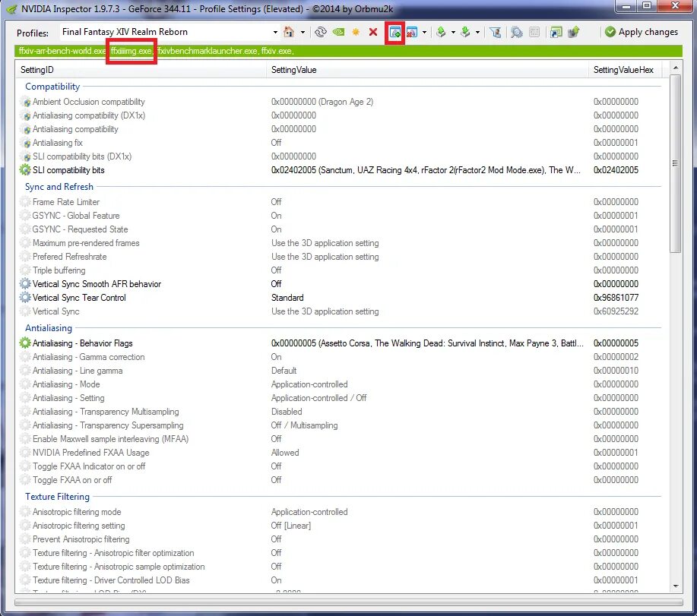Click the gear icon beside Vertical Sync Tear Control
Viewport: 697px width, 616px height.
click(25, 298)
